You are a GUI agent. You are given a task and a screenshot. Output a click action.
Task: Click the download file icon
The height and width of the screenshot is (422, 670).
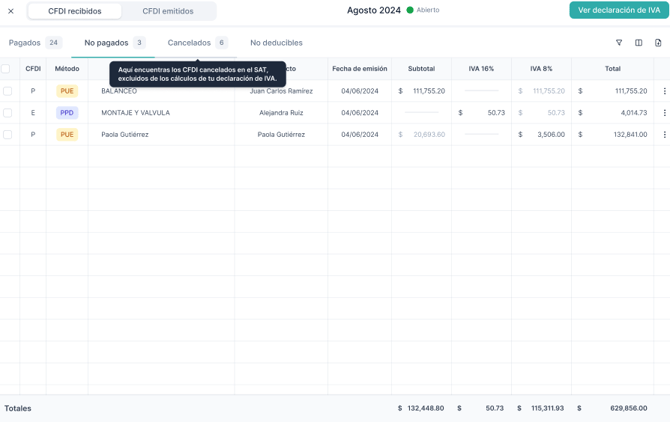(x=658, y=43)
